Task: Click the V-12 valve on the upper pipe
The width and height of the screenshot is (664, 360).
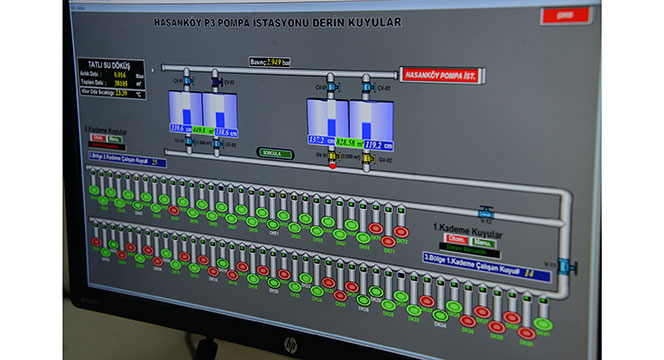Action: pos(486,213)
